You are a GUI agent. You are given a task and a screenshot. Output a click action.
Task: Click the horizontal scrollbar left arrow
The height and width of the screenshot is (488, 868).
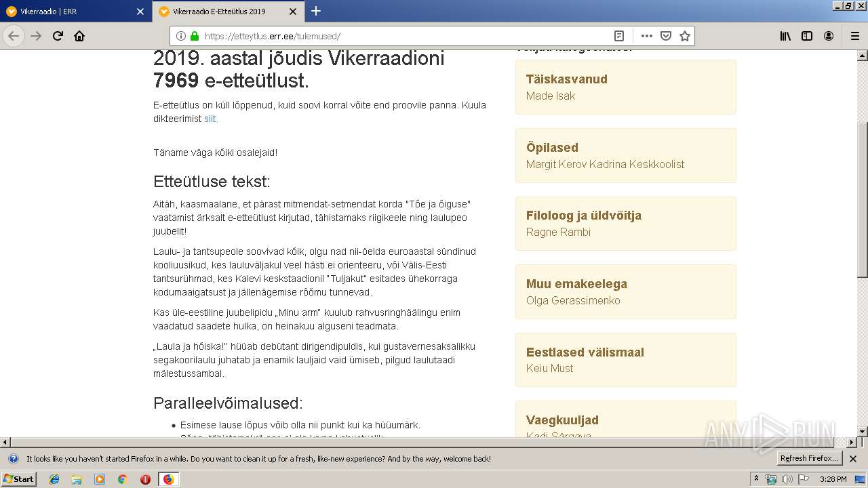pyautogui.click(x=5, y=443)
